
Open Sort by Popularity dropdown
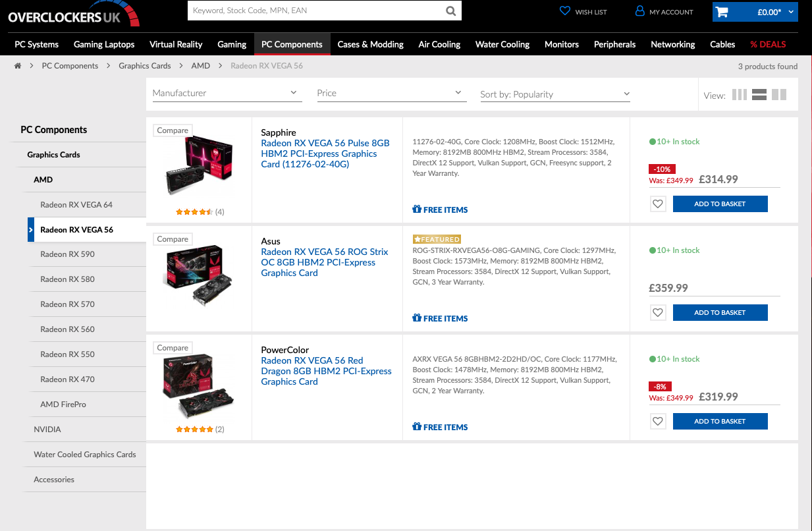[x=555, y=94]
